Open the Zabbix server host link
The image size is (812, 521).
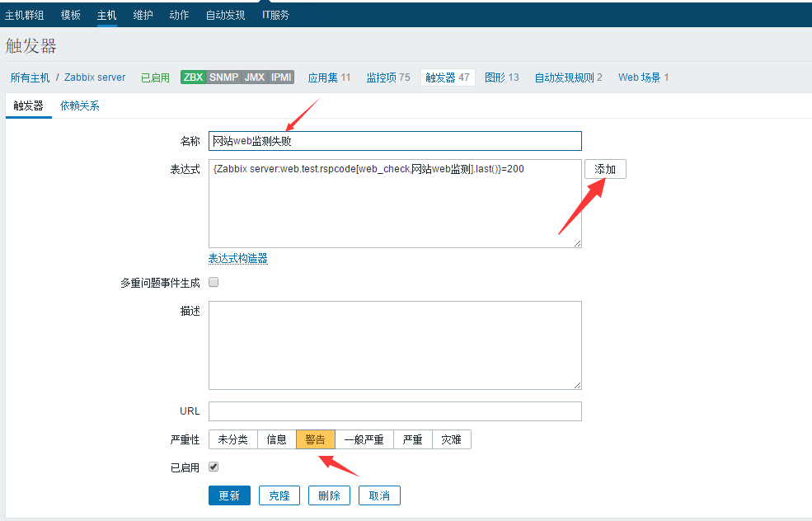coord(95,77)
